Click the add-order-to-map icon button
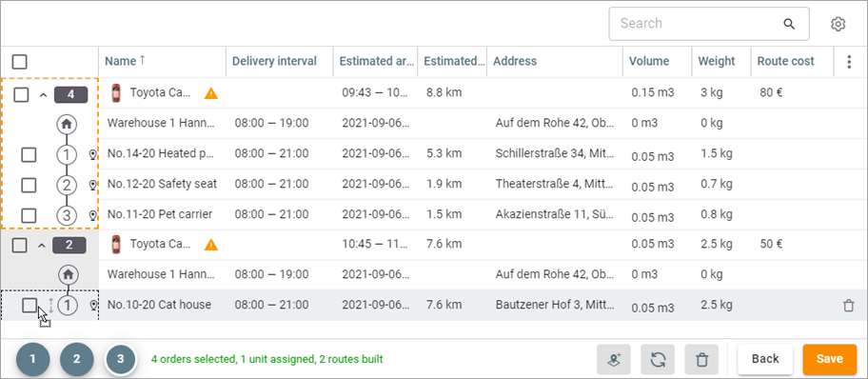868x379 pixels. tap(613, 358)
